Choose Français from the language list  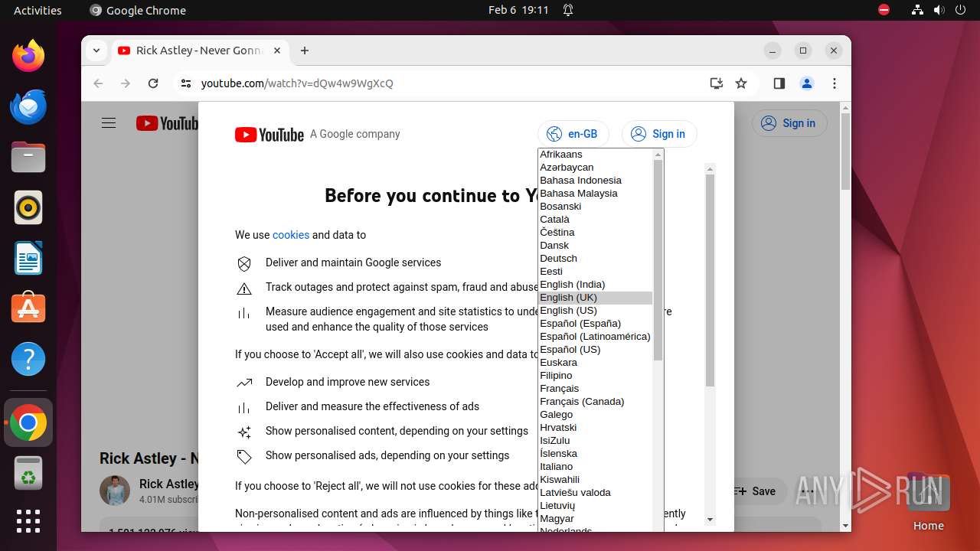pos(596,389)
